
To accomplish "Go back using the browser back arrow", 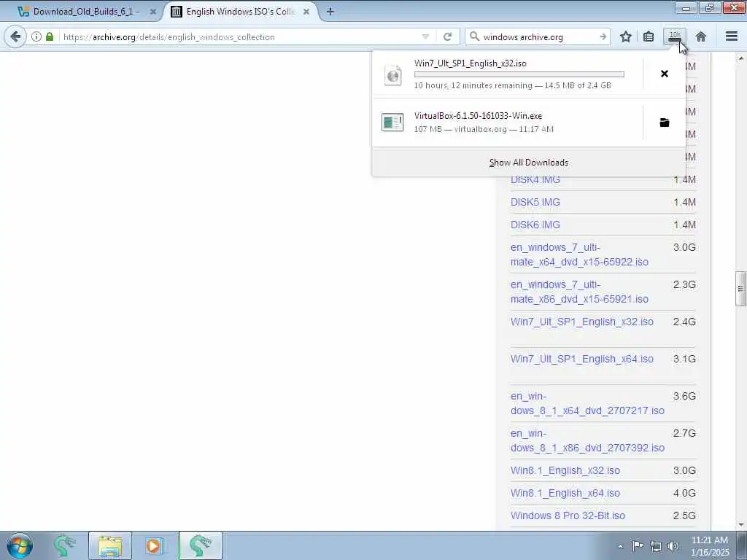I will (15, 36).
